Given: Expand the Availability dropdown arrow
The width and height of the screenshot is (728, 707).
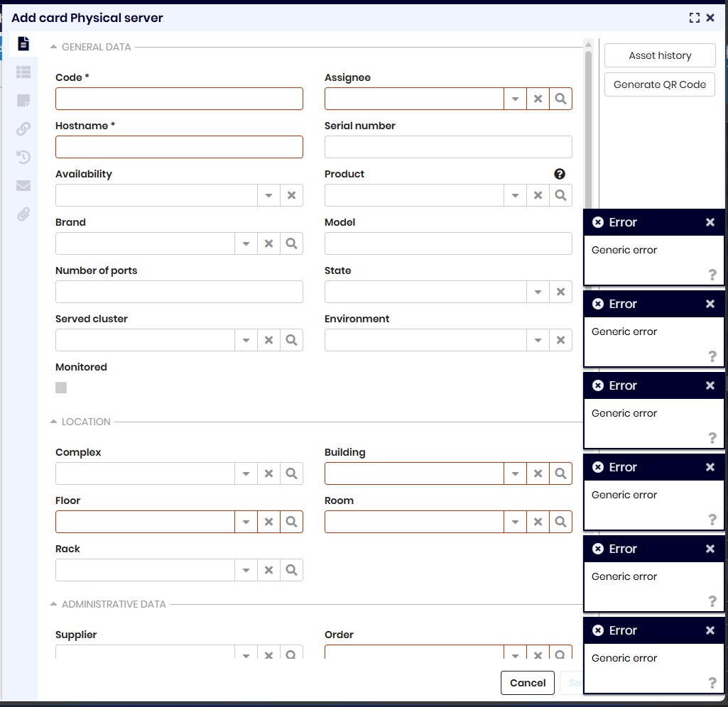Looking at the screenshot, I should click(268, 195).
